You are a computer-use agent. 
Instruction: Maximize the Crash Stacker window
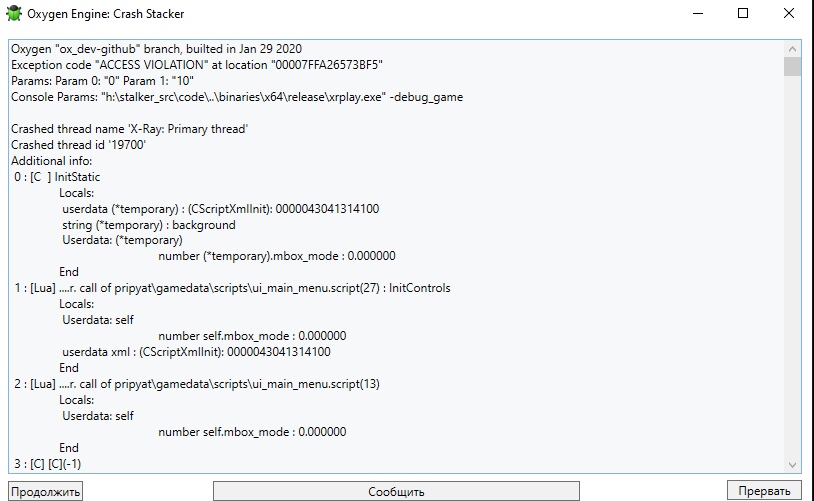[x=743, y=13]
